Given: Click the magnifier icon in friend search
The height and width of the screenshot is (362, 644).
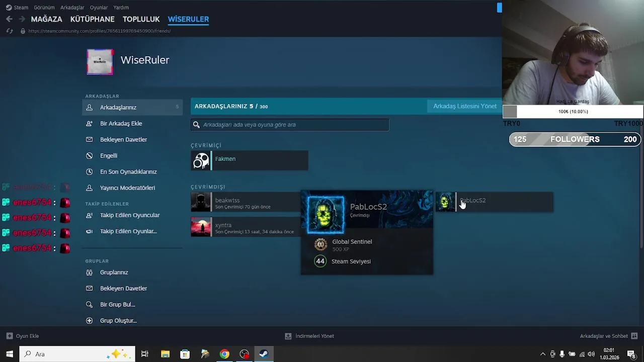Looking at the screenshot, I should coord(197,125).
